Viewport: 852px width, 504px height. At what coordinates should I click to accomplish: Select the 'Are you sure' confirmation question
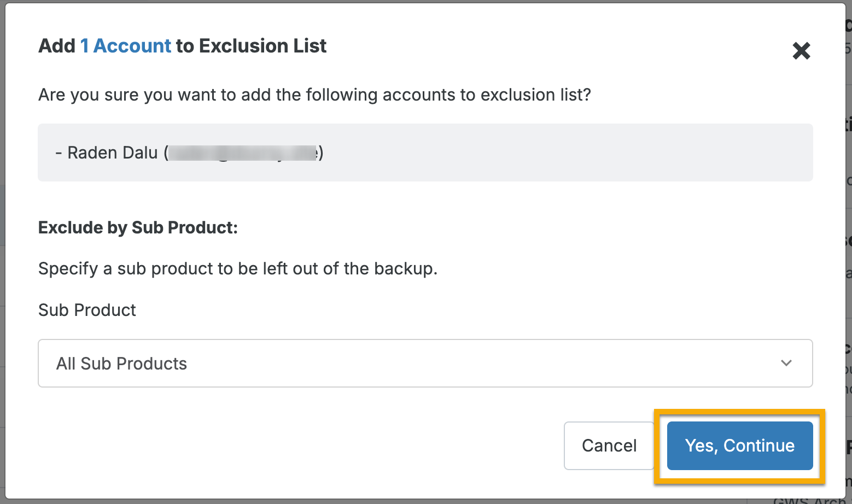point(314,95)
